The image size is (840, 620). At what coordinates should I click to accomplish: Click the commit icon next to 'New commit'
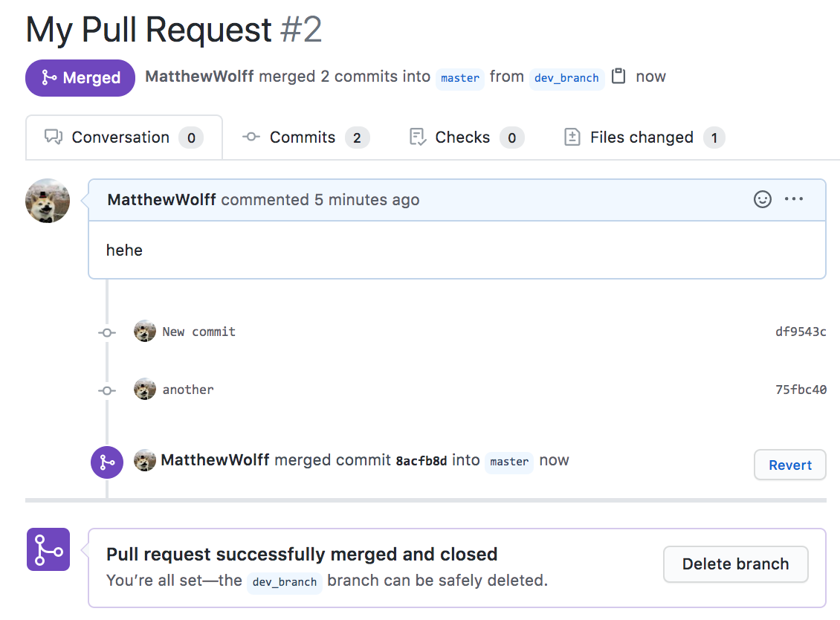pos(107,332)
